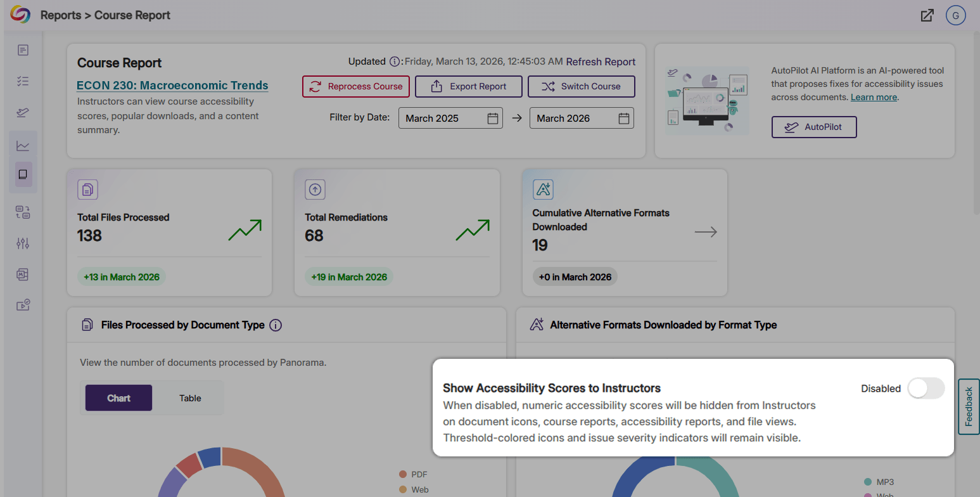Select the checklist icon in sidebar
This screenshot has height=497, width=980.
[x=23, y=81]
